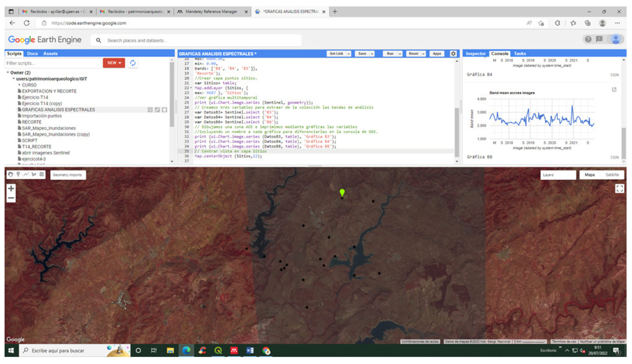This screenshot has width=632, height=364.
Task: Expand the CURSO folder
Action: pyautogui.click(x=20, y=85)
